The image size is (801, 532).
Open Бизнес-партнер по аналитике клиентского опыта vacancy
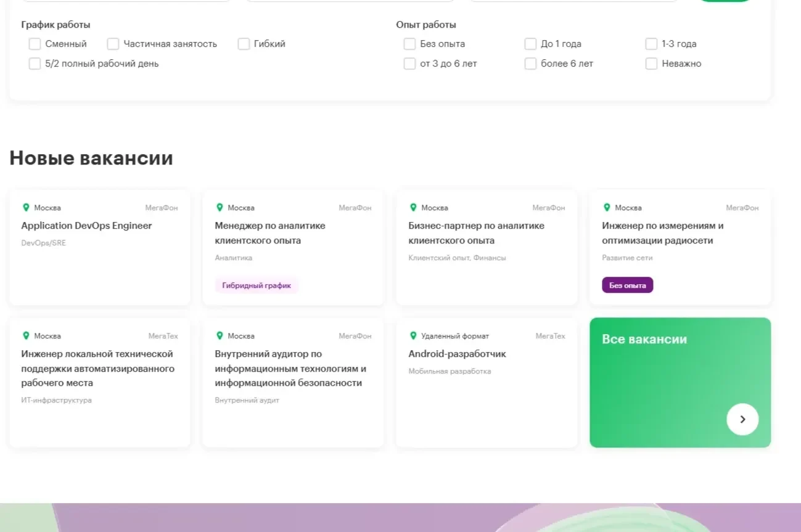pyautogui.click(x=477, y=233)
